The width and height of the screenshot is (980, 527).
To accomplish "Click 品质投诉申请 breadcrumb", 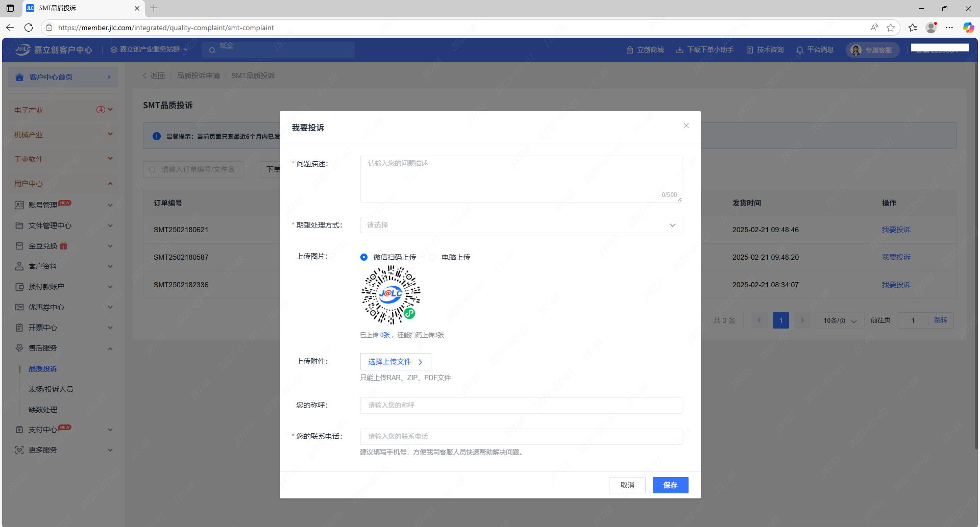I will [x=199, y=76].
